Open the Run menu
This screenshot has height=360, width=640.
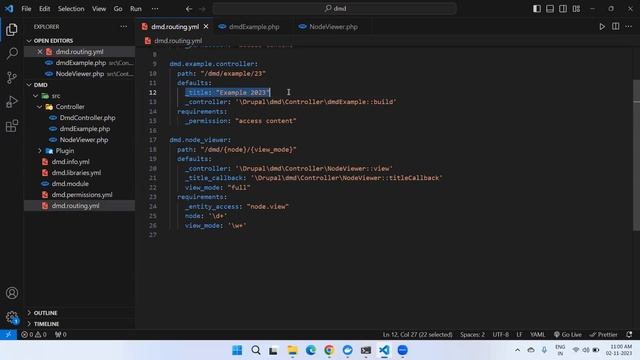136,9
